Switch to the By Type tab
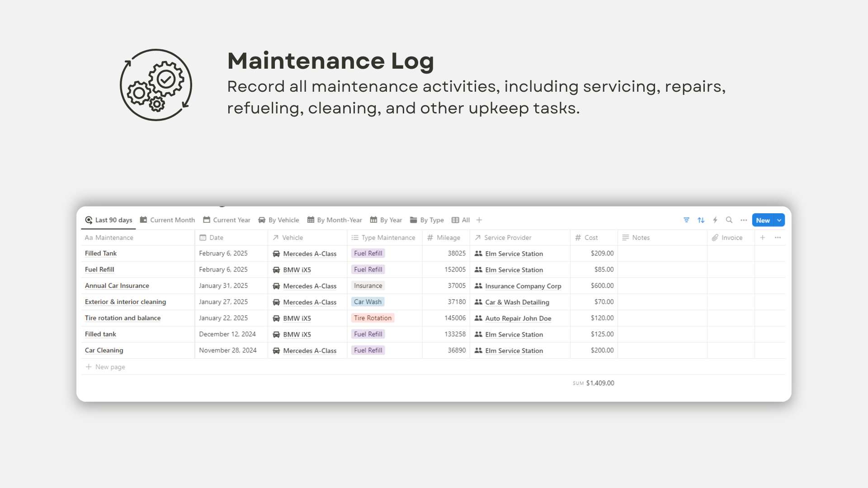 (x=427, y=220)
